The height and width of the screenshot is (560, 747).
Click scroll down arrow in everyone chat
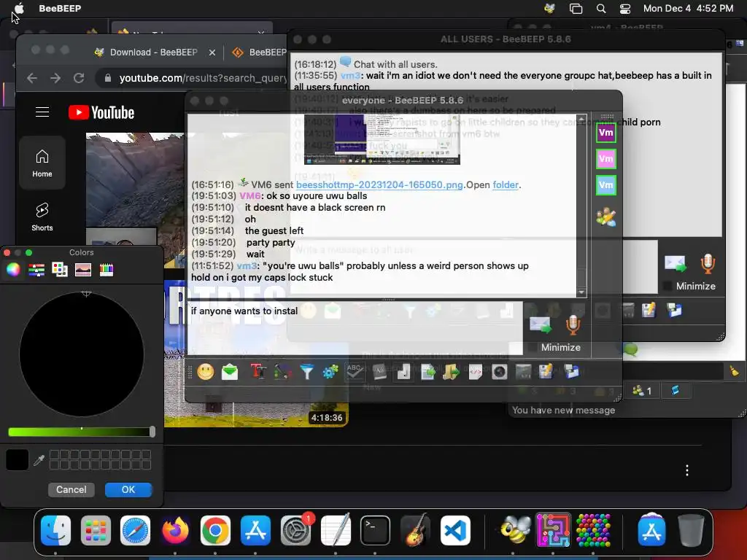tap(581, 292)
